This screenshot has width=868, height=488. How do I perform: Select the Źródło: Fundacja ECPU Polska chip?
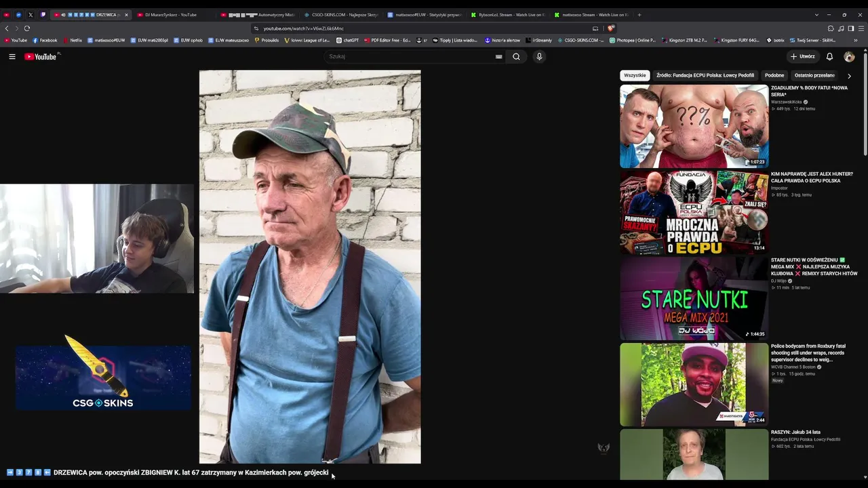[705, 75]
